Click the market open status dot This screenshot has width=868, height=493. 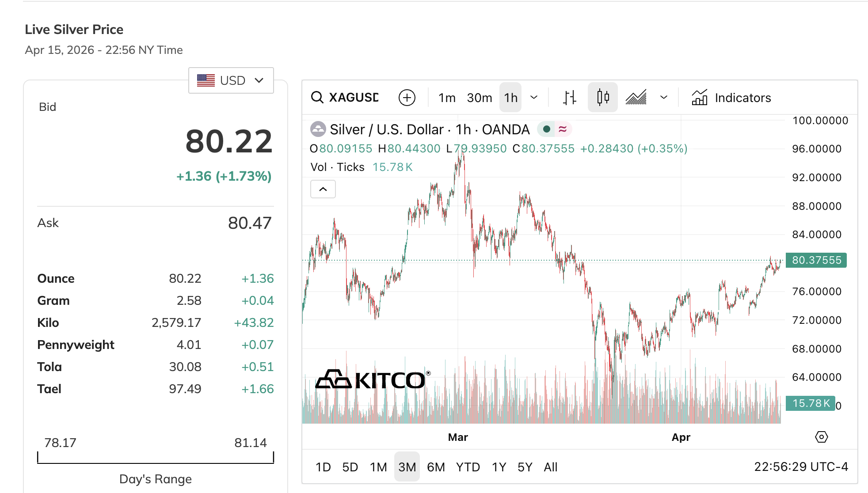pos(547,129)
